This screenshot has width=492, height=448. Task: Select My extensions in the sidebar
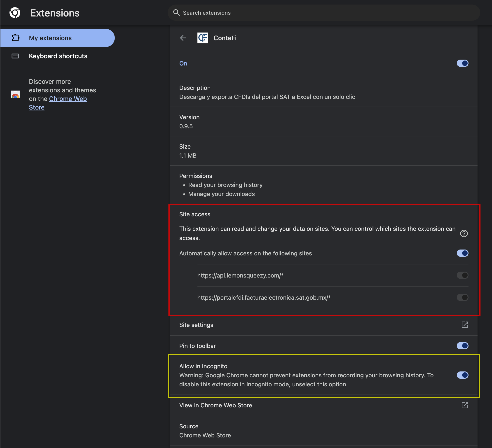pos(50,38)
